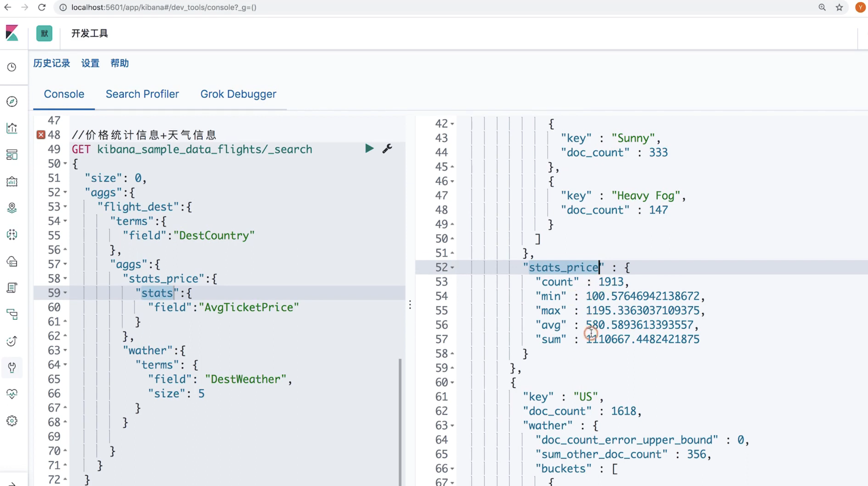
Task: Collapse the fold arrow on editor line 59
Action: click(x=65, y=293)
